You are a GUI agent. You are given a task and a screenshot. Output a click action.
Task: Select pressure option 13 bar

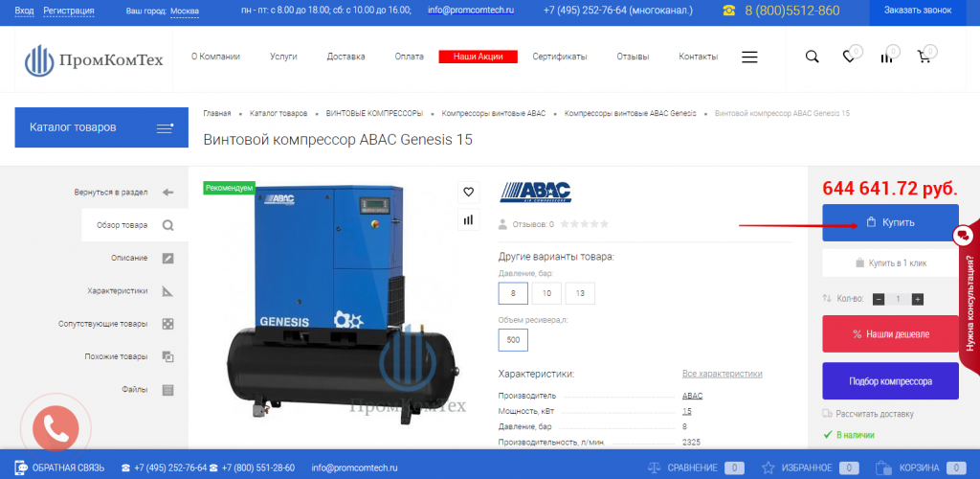tap(580, 293)
